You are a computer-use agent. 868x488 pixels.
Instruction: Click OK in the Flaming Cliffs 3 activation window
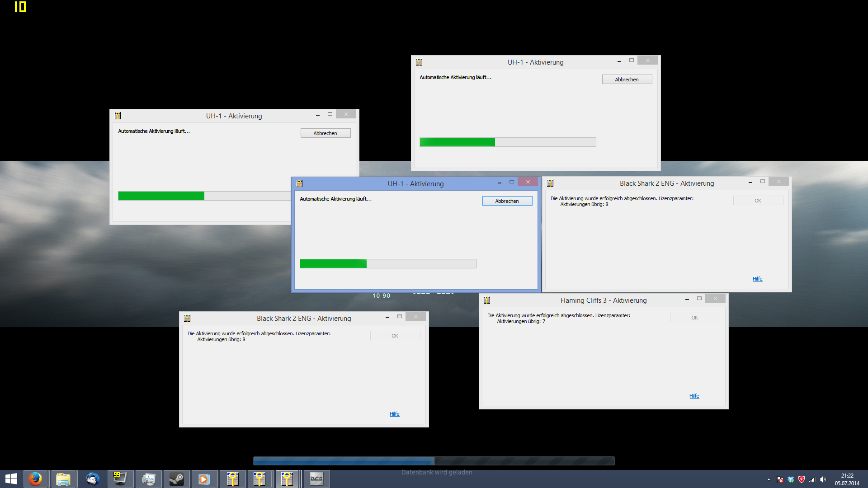click(x=695, y=318)
